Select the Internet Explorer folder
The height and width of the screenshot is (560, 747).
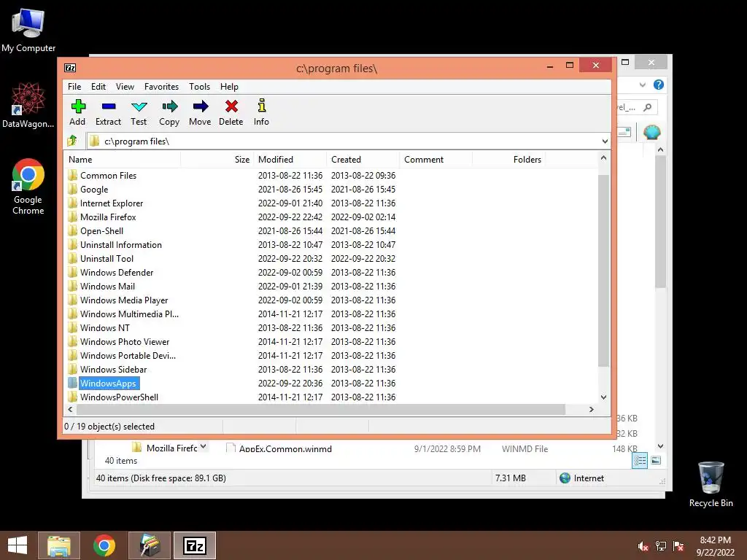pyautogui.click(x=112, y=203)
